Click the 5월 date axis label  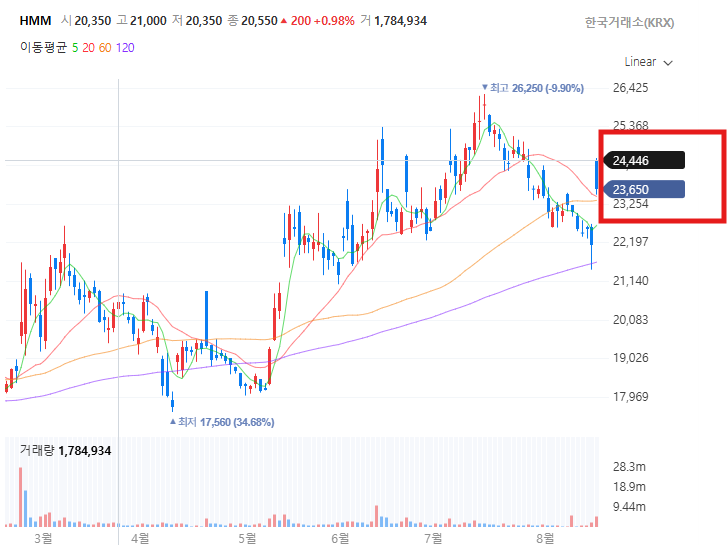[247, 538]
